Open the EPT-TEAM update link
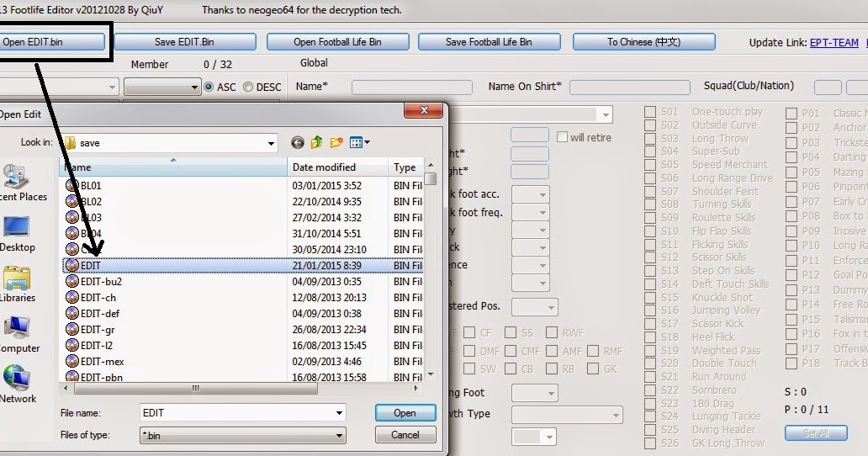The image size is (868, 456). click(x=834, y=43)
